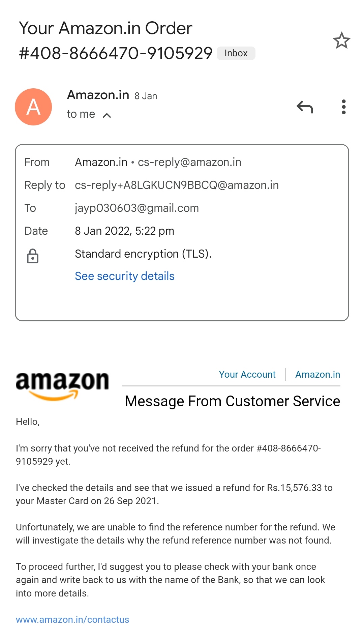
Task: Tap the reply-to address cs-reply+A8LGKUCN9BBCQ@amazon.in
Action: (x=177, y=185)
